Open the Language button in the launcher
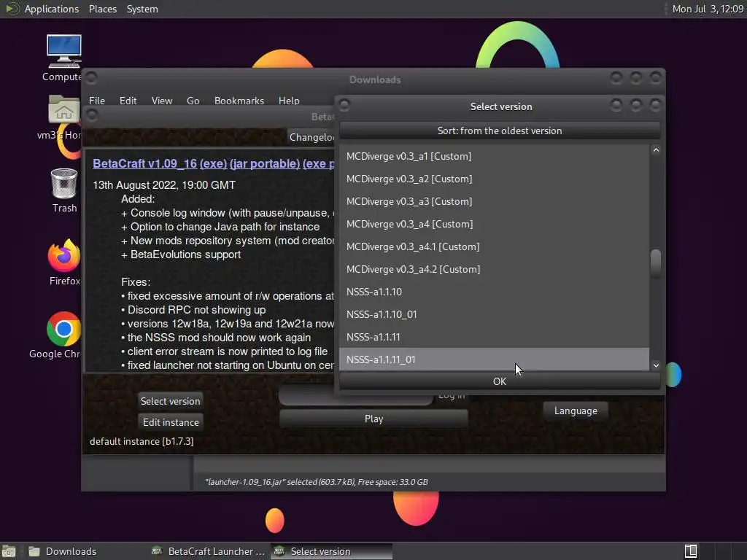This screenshot has height=560, width=747. coord(576,411)
